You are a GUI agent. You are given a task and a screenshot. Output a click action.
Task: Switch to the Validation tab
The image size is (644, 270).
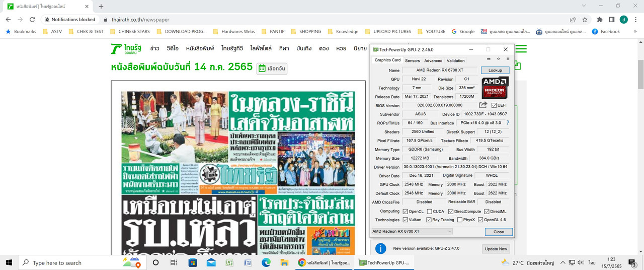point(456,60)
